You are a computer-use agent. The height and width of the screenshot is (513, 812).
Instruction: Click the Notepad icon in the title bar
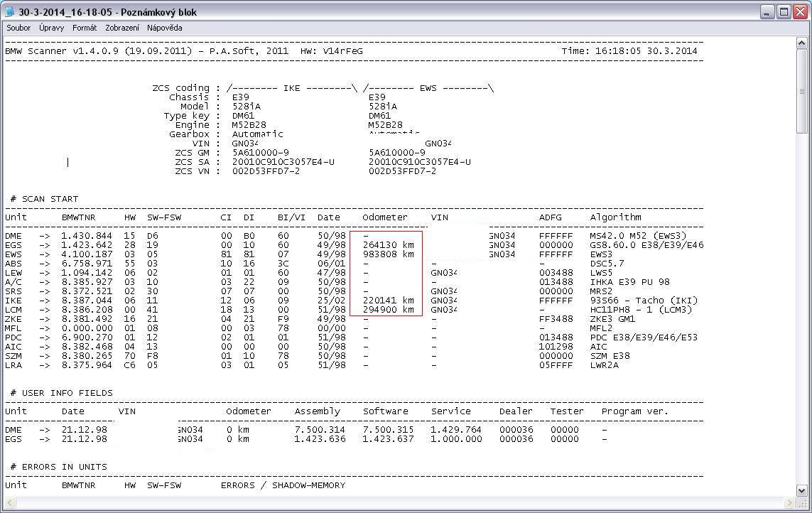pyautogui.click(x=9, y=11)
